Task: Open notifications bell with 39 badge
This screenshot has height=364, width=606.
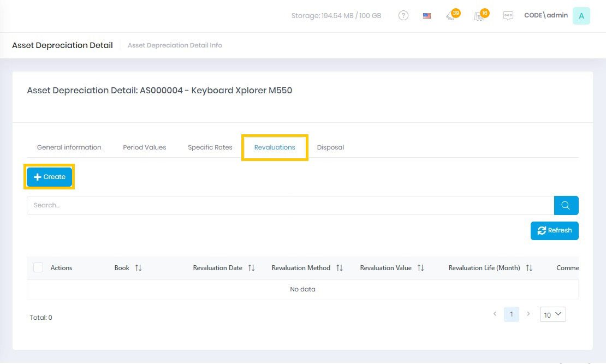Action: [451, 16]
